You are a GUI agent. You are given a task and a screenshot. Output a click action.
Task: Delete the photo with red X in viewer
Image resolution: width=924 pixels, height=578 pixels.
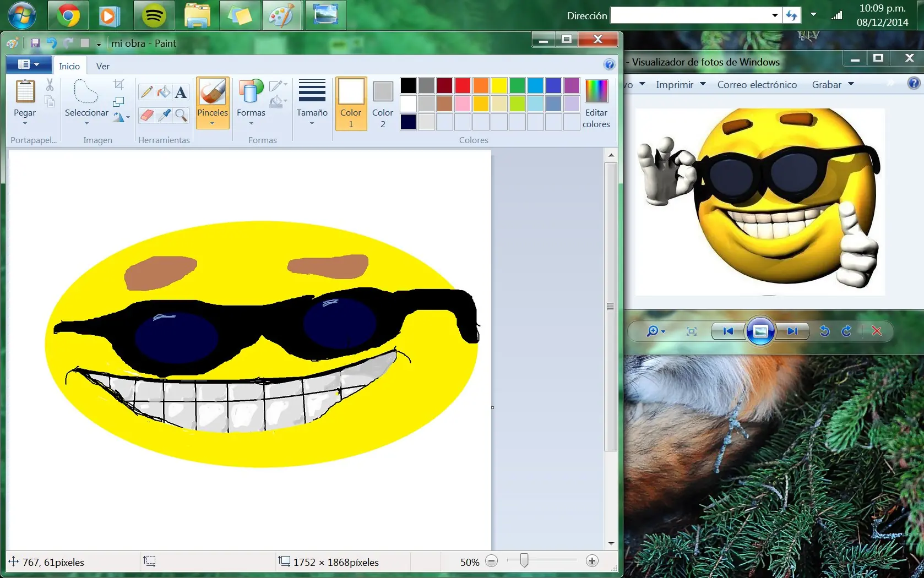pyautogui.click(x=877, y=331)
